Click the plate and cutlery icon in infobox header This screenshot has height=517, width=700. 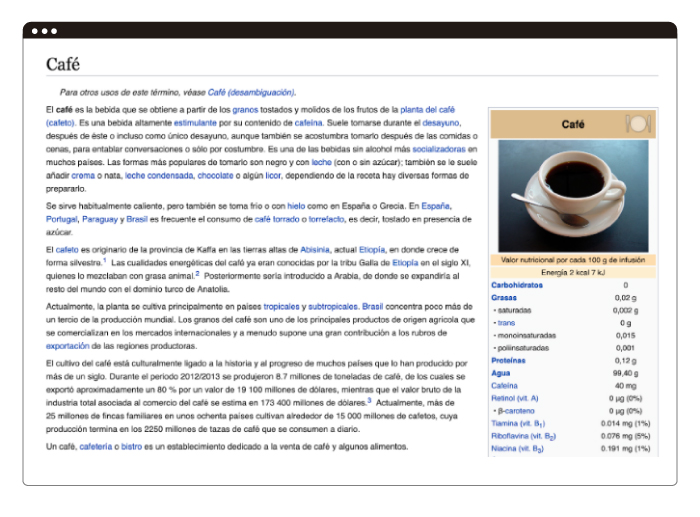click(x=638, y=124)
